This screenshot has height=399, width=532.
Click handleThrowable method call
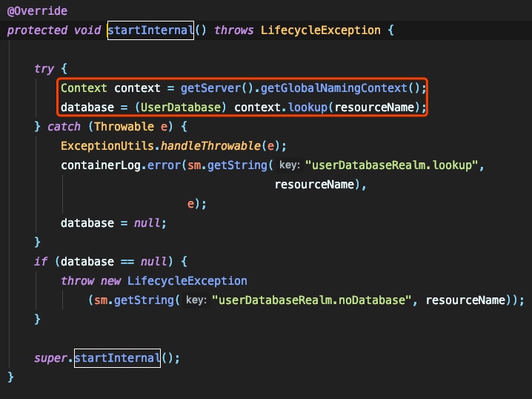(210, 146)
